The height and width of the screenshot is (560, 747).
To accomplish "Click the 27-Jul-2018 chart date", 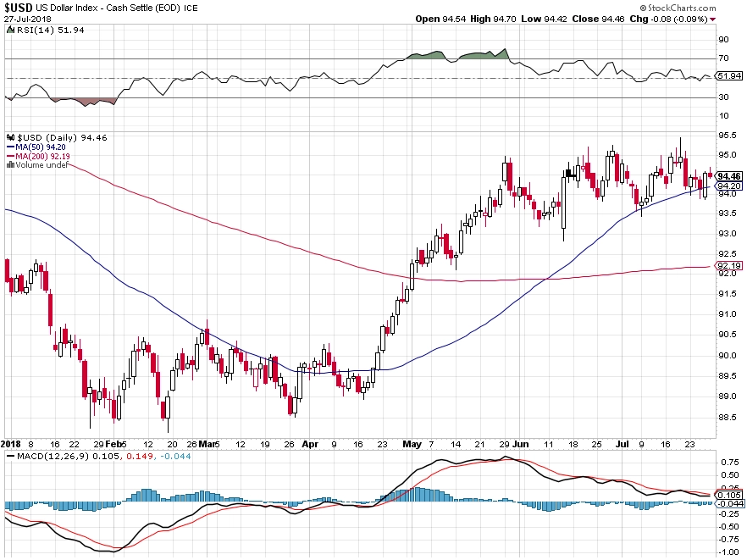I will [28, 19].
